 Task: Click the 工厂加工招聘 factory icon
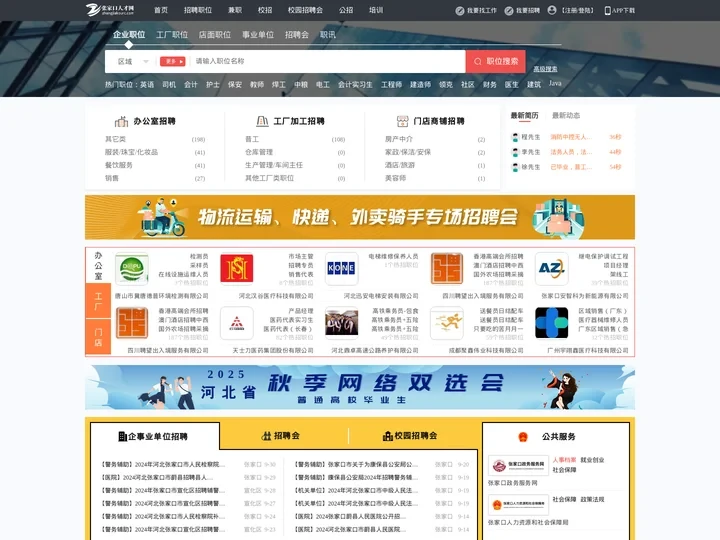[x=262, y=121]
